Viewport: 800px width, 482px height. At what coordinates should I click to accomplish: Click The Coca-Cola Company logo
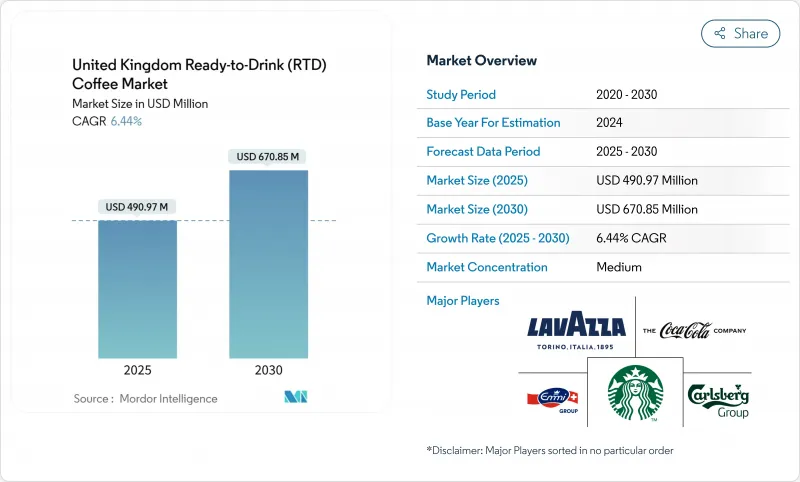(x=694, y=330)
